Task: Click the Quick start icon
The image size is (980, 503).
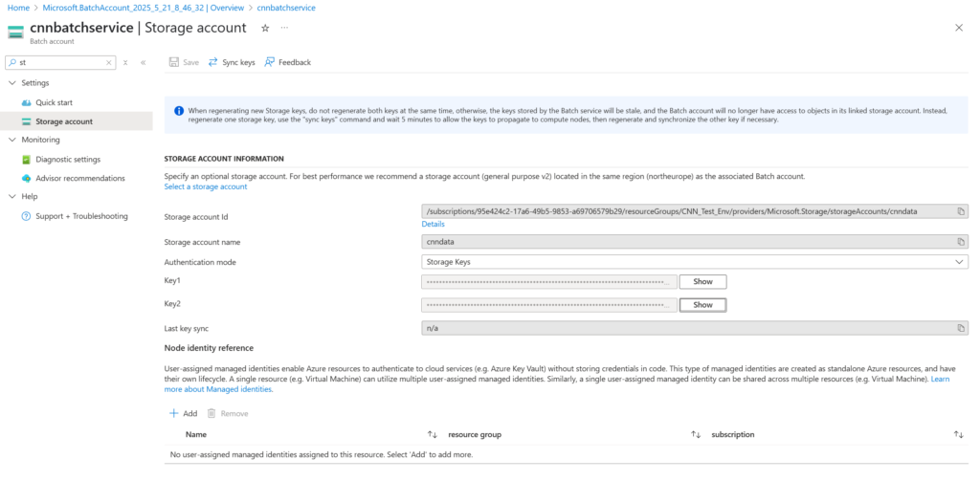Action: click(26, 102)
